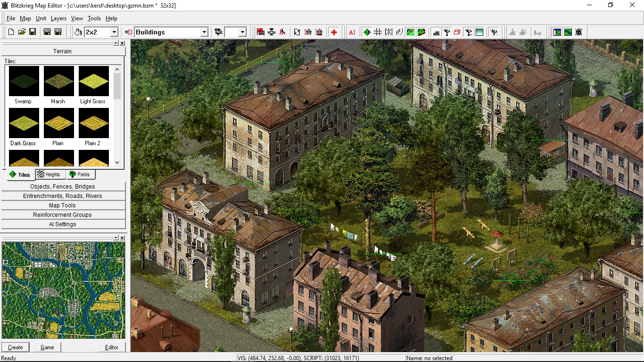Click the teal gradient fog layer icon

[479, 32]
